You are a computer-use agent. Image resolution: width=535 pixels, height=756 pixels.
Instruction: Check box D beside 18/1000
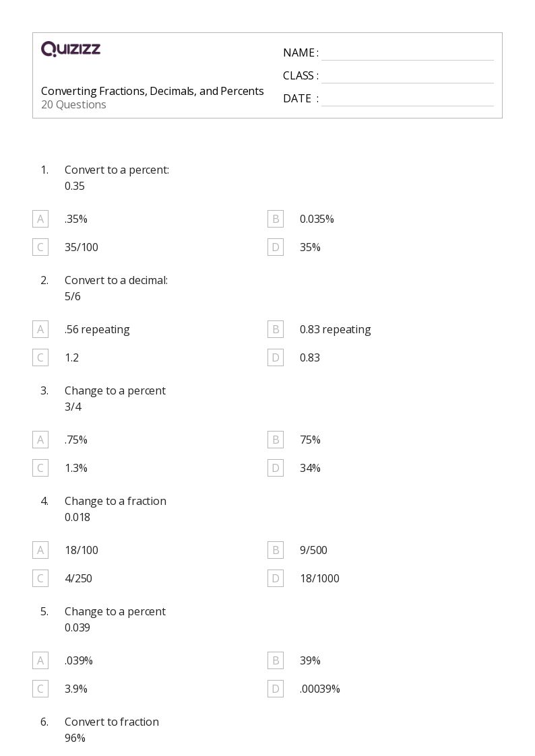(x=276, y=578)
